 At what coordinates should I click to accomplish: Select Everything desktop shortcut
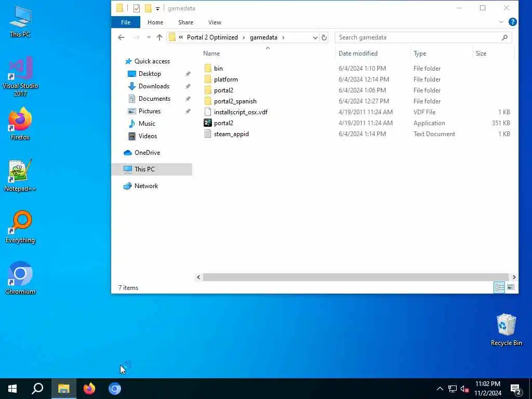coord(20,227)
